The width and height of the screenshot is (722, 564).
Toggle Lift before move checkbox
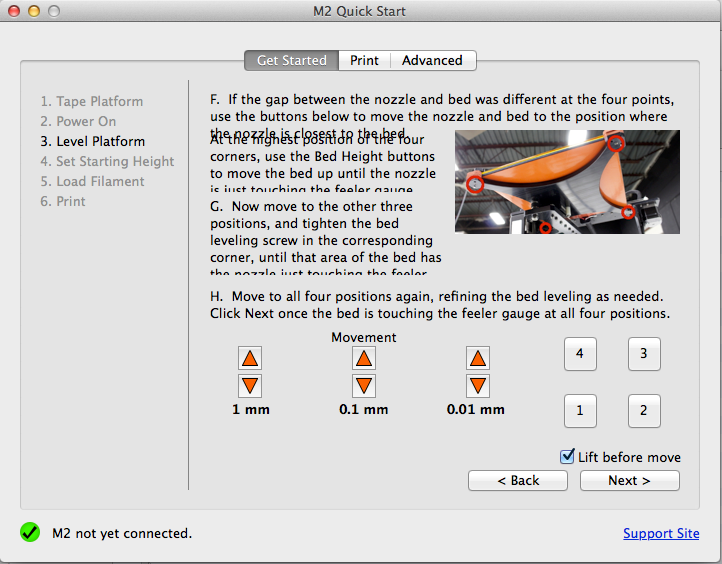[x=568, y=456]
